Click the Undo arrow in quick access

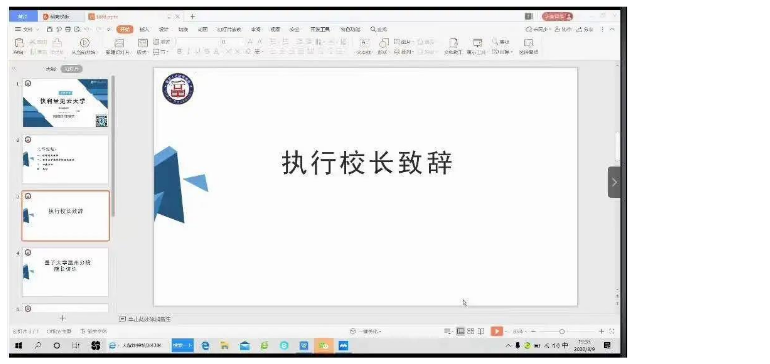86,29
